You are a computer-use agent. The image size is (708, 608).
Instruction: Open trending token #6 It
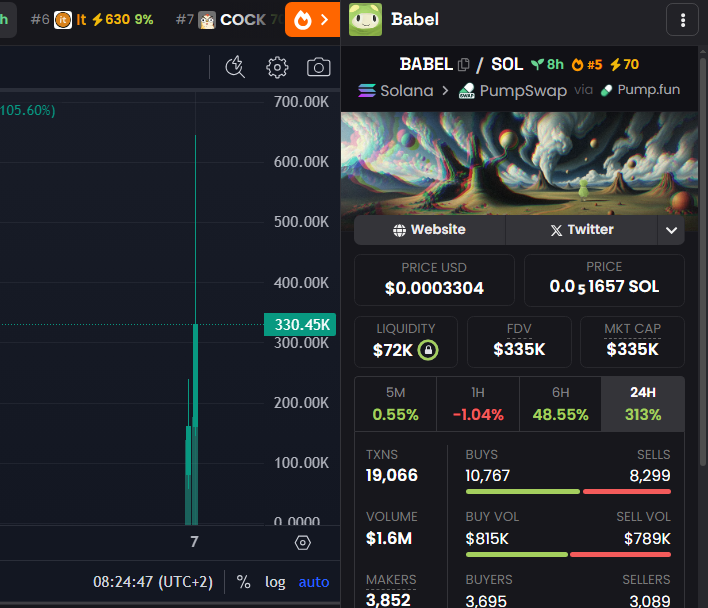(92, 19)
